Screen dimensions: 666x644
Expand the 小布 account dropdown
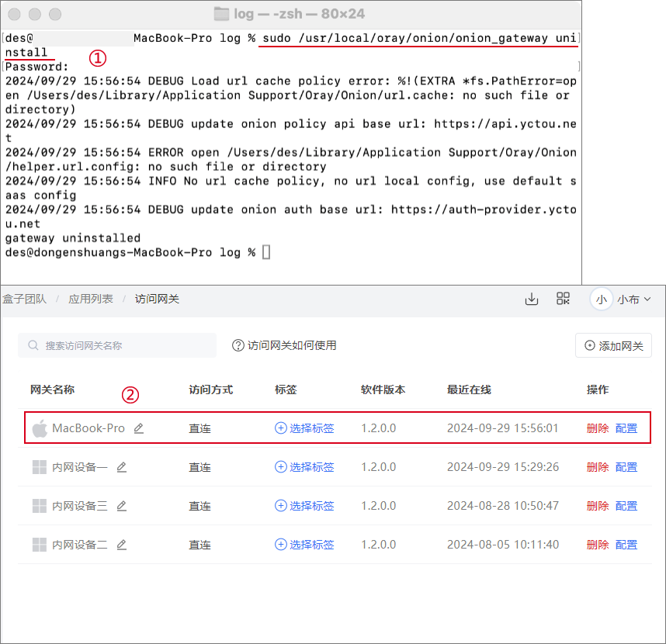coord(634,299)
